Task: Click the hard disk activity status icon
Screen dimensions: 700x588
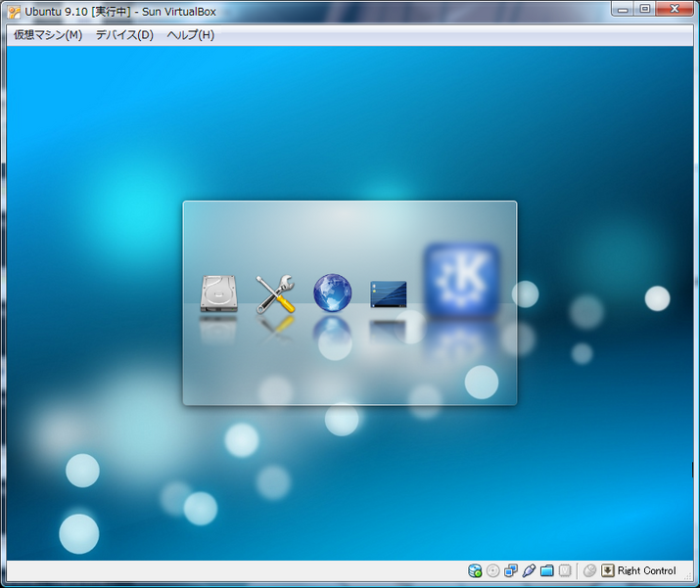Action: pos(475,570)
